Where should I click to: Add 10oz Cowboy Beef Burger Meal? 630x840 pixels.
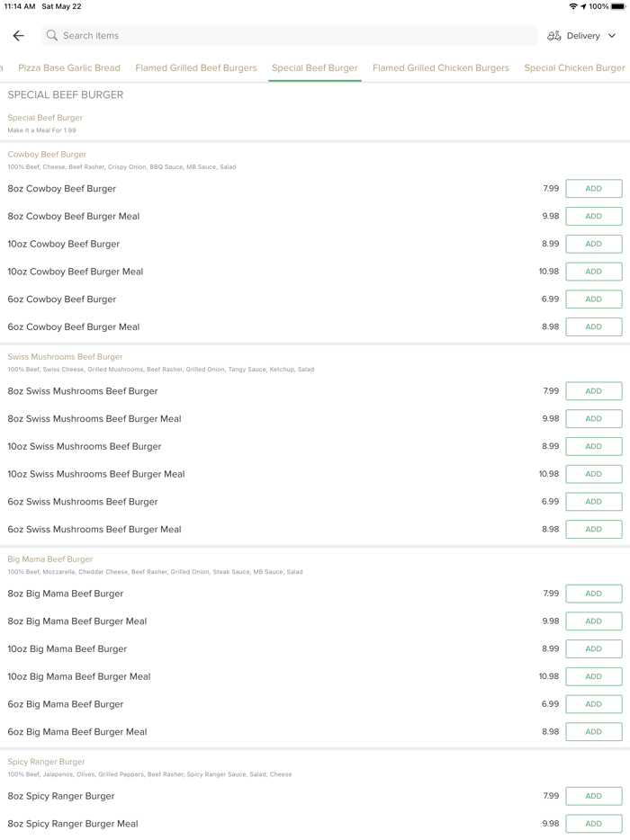click(x=593, y=272)
